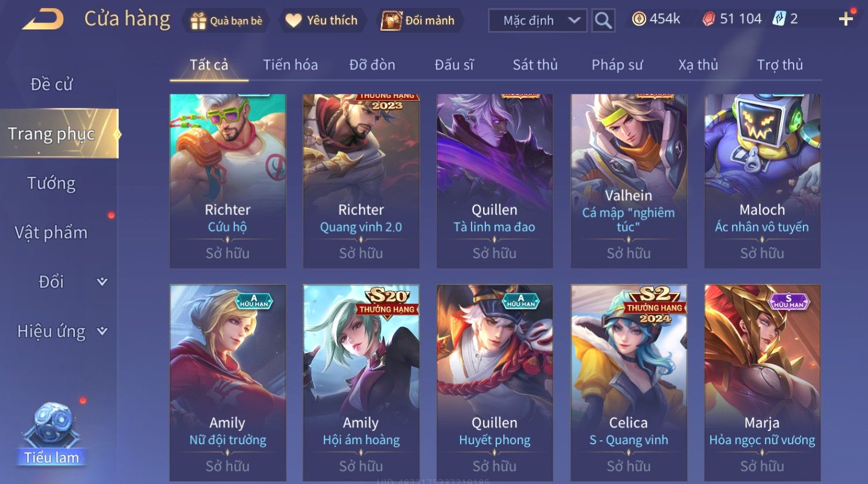The image size is (868, 484).
Task: Click the back arrow icon
Action: click(43, 20)
